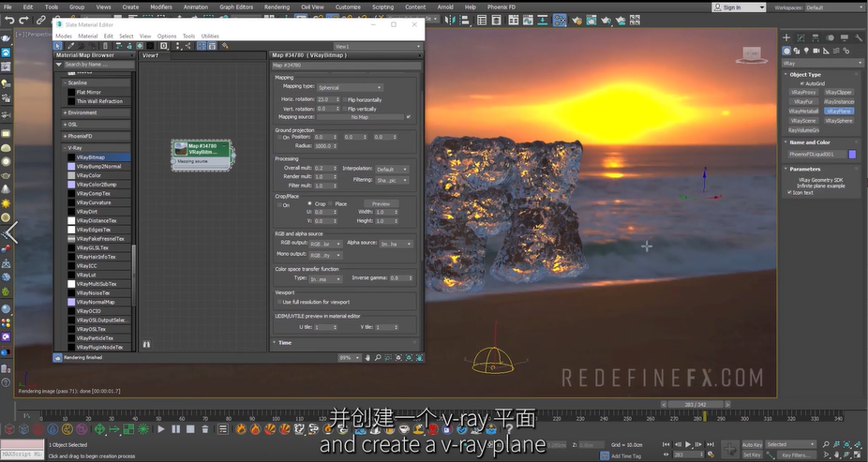Toggle AutoGrid checkbox in Object Type
Image resolution: width=868 pixels, height=462 pixels.
[x=802, y=83]
